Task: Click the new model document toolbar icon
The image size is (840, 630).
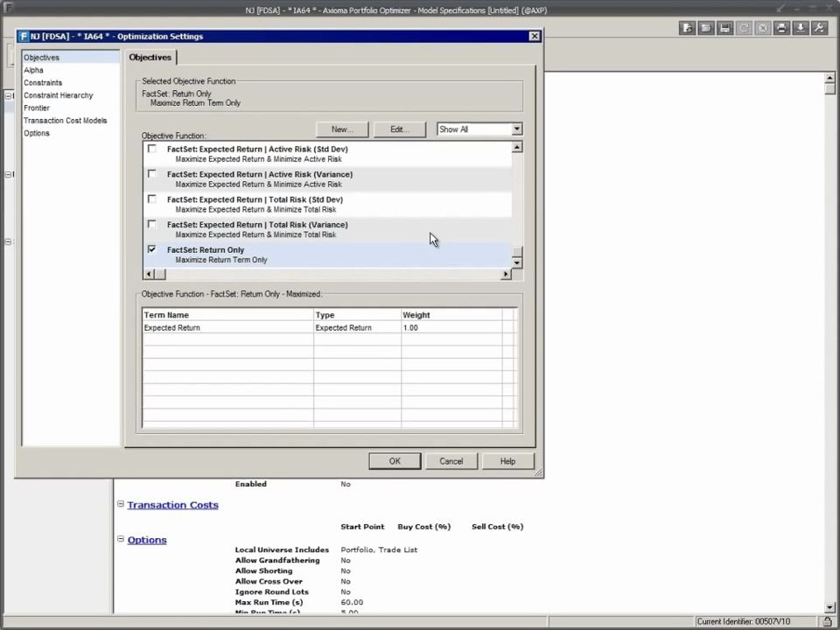Action: pyautogui.click(x=687, y=28)
